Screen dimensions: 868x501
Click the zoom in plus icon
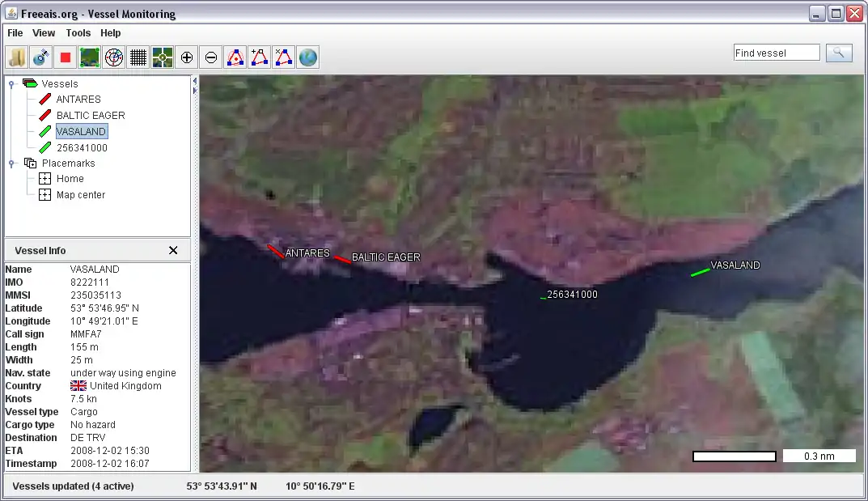(x=187, y=57)
